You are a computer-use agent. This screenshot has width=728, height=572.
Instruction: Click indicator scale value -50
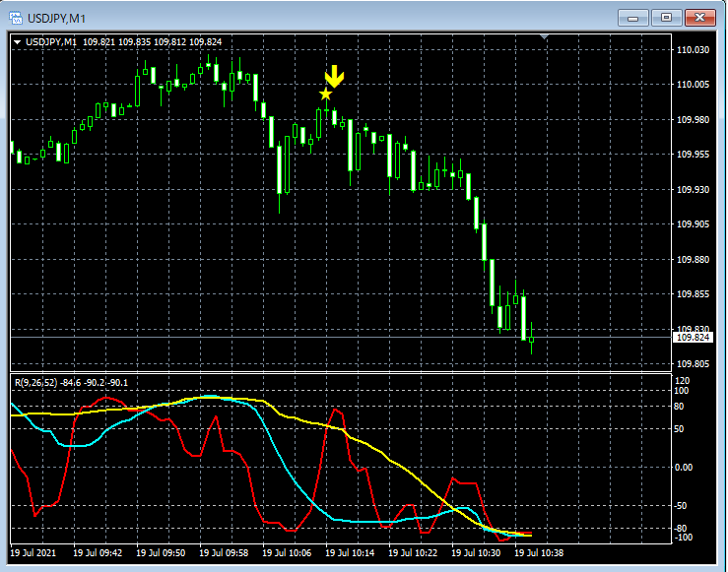[681, 506]
